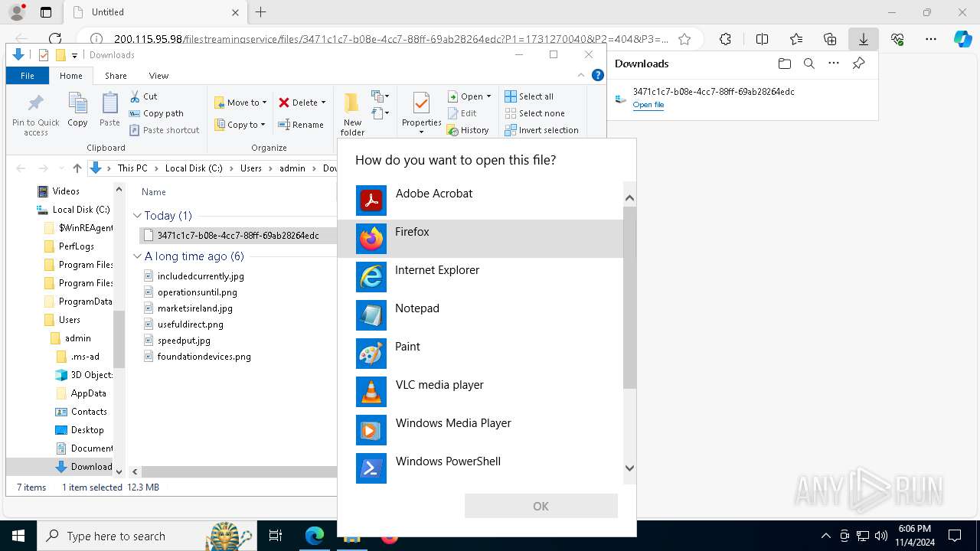Image resolution: width=980 pixels, height=551 pixels.
Task: Select Contacts in navigation tree
Action: tap(89, 412)
